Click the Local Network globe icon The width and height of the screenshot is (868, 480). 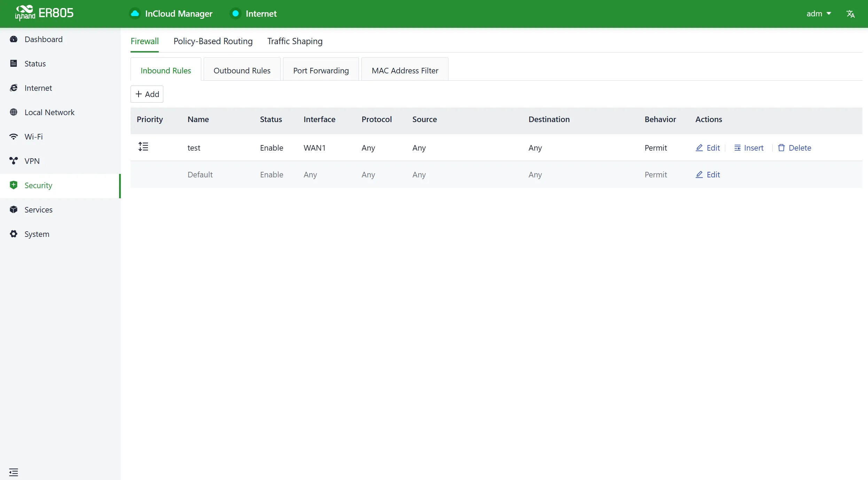pyautogui.click(x=14, y=112)
